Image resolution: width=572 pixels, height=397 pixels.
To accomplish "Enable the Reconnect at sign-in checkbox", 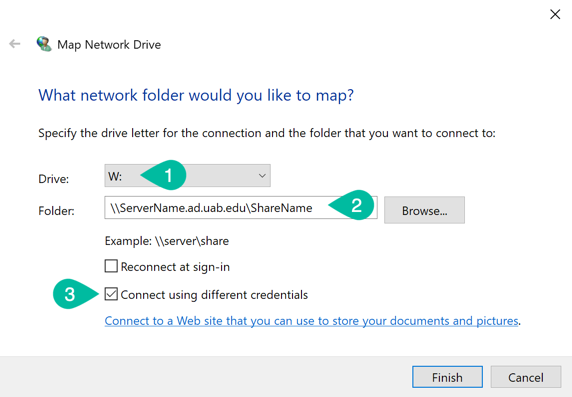I will pos(111,266).
